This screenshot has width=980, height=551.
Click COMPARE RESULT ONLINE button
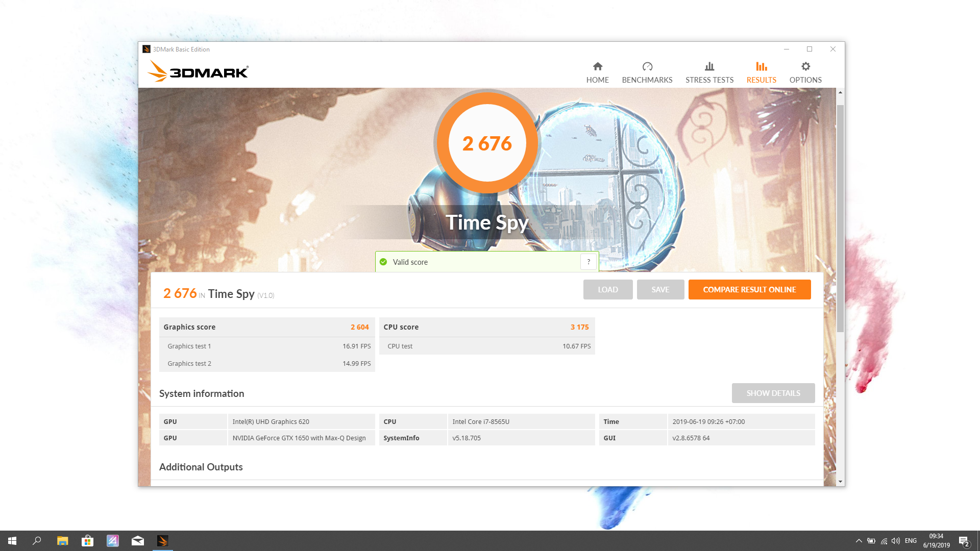749,289
